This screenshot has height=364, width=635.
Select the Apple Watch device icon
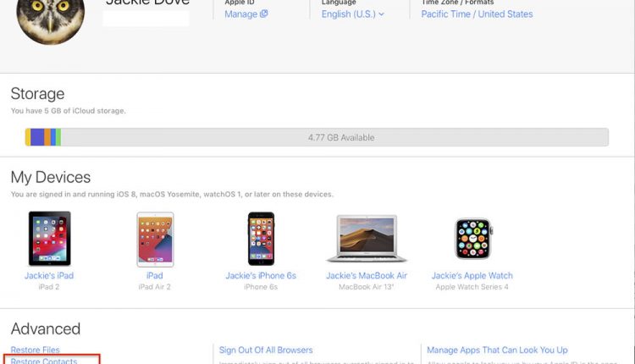tap(473, 239)
